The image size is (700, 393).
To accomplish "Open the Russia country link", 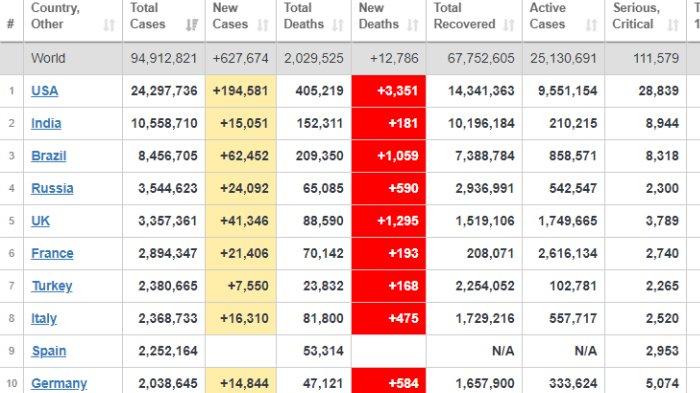I will pyautogui.click(x=52, y=188).
